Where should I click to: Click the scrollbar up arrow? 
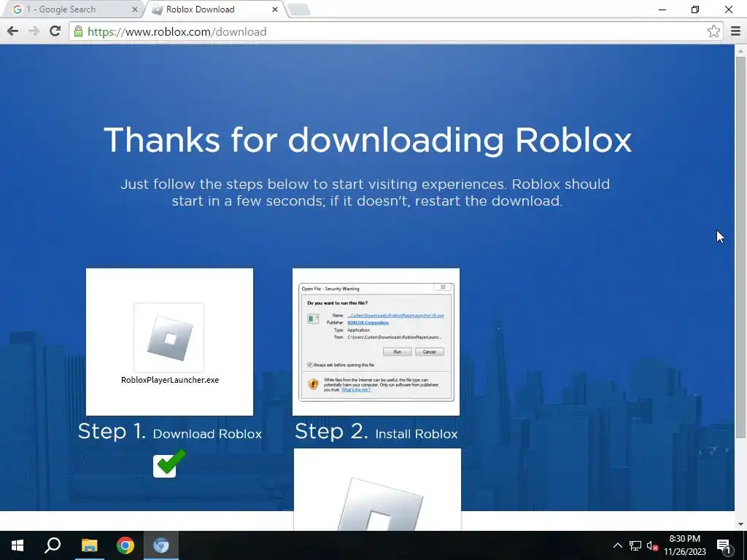pos(740,50)
